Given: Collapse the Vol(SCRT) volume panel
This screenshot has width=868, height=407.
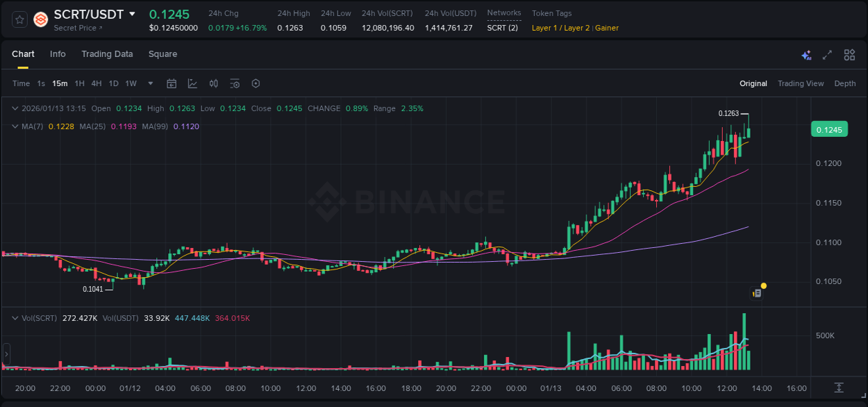Looking at the screenshot, I should [x=15, y=317].
